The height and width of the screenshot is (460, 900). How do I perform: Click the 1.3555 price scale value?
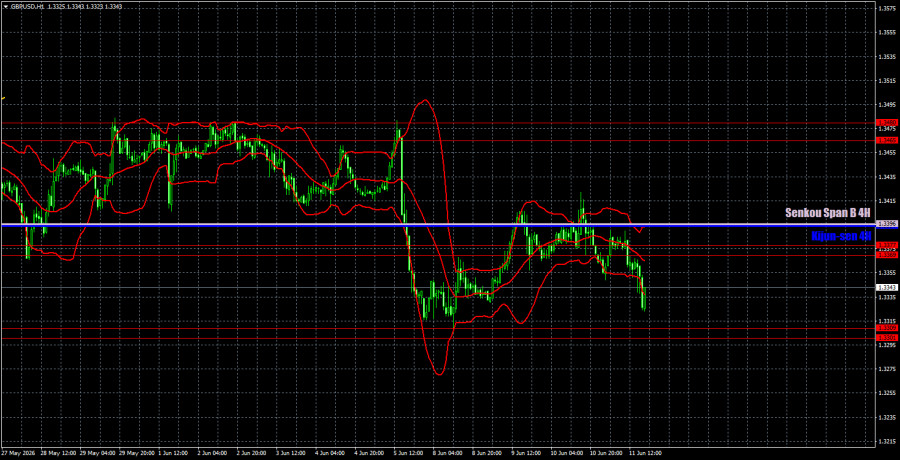coord(885,33)
